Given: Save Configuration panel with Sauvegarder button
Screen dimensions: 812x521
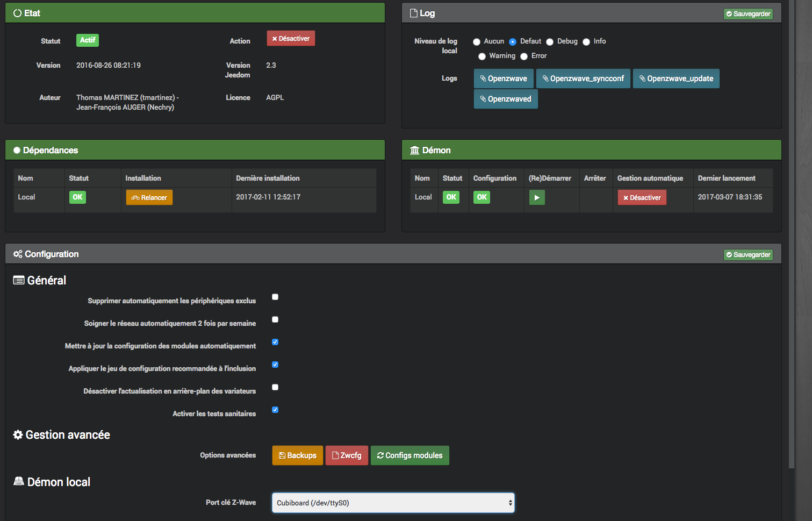Looking at the screenshot, I should pos(748,255).
